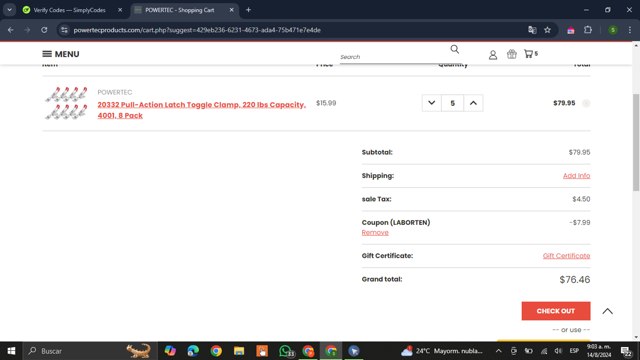Select the POWERTEC Shopping Cart tab
The height and width of the screenshot is (360, 640).
point(180,10)
